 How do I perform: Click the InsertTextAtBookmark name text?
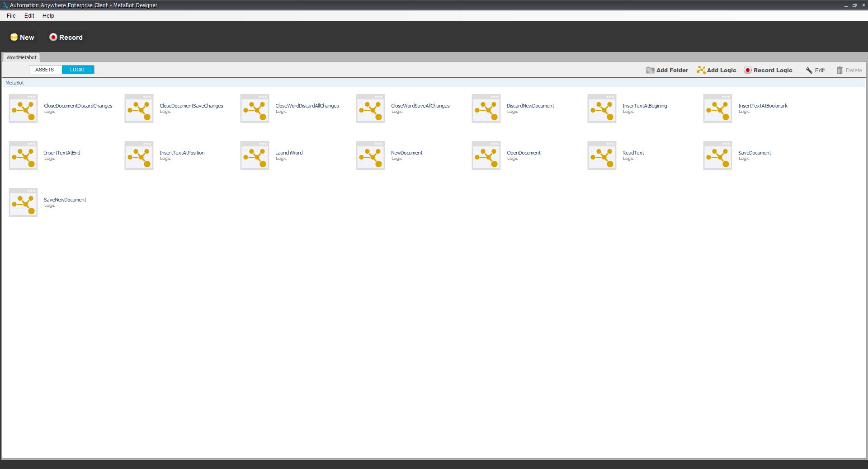(x=763, y=106)
